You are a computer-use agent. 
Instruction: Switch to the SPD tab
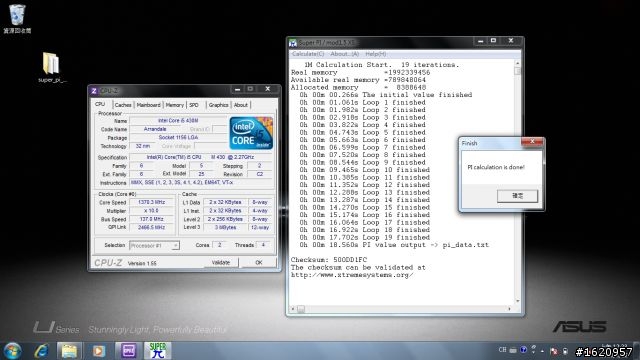[194, 105]
